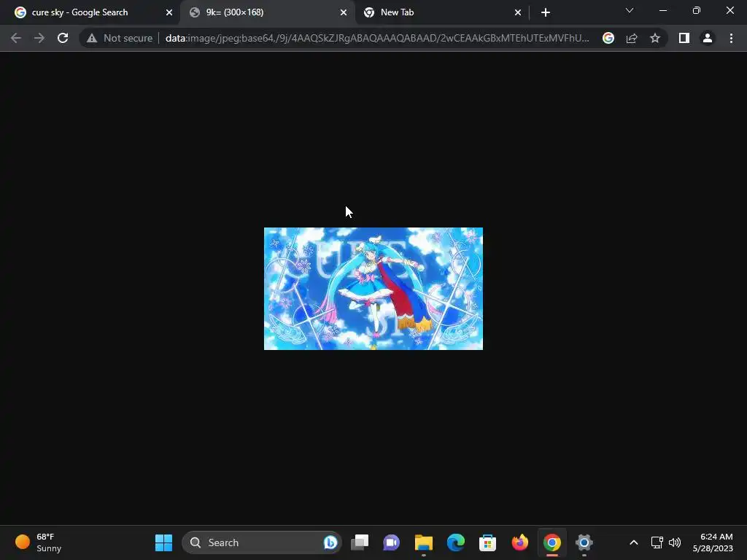
Task: View the Not secure site information
Action: (120, 38)
